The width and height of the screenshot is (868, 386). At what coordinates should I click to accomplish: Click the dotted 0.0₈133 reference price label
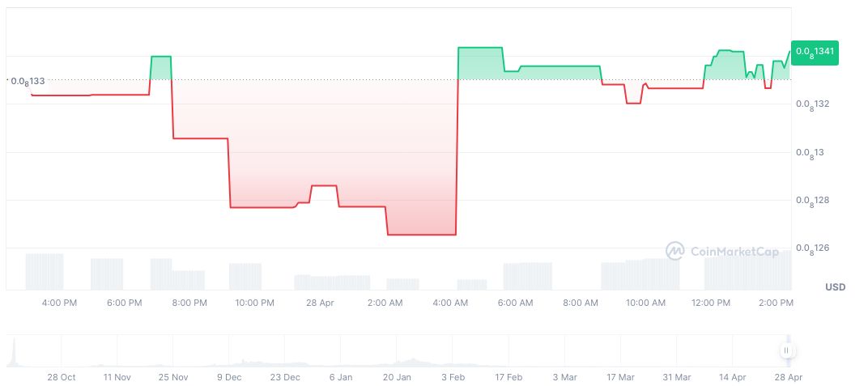pyautogui.click(x=28, y=81)
